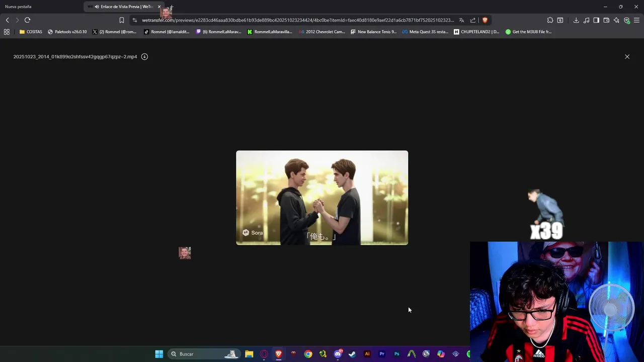Image resolution: width=644 pixels, height=362 pixels.
Task: Reload the WeTransfer page
Action: tap(28, 20)
